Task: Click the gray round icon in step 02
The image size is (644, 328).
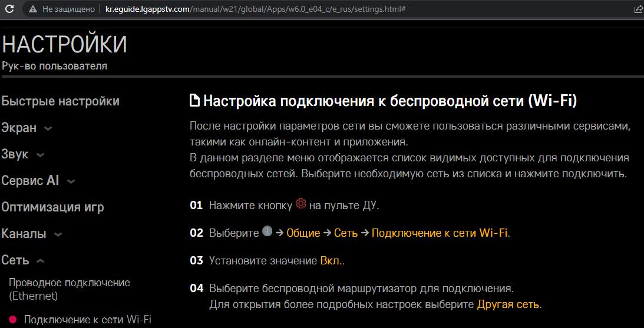Action: (267, 231)
